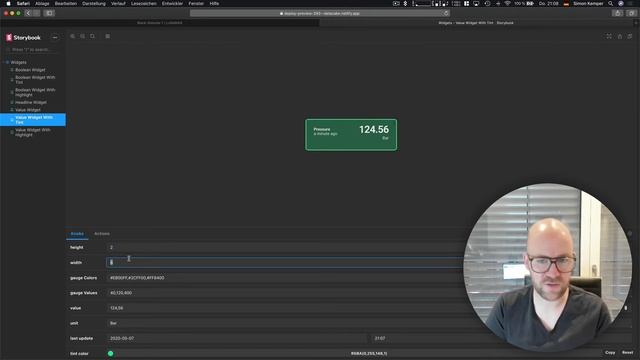This screenshot has width=640, height=360.
Task: Open the Darstellung menu
Action: point(94,3)
